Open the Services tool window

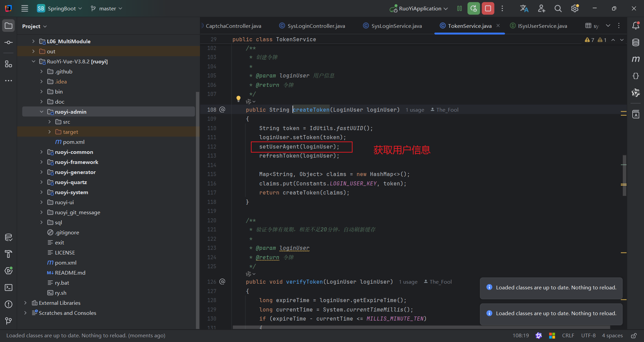click(9, 271)
